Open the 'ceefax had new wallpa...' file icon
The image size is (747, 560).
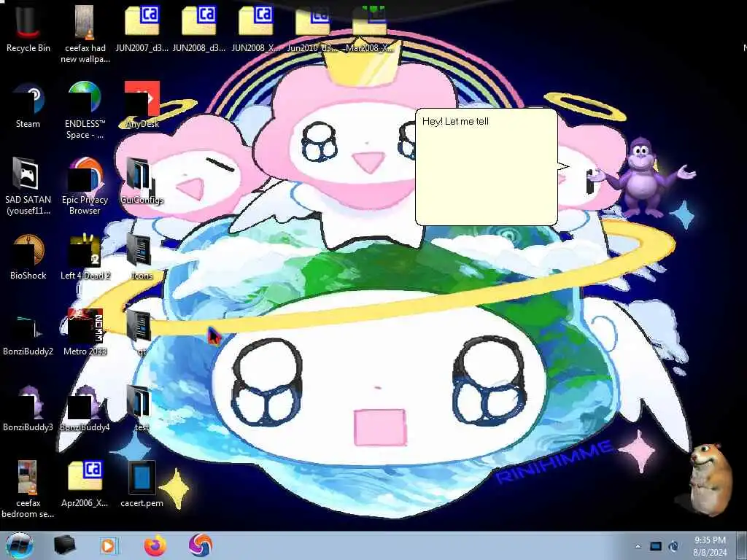point(85,34)
